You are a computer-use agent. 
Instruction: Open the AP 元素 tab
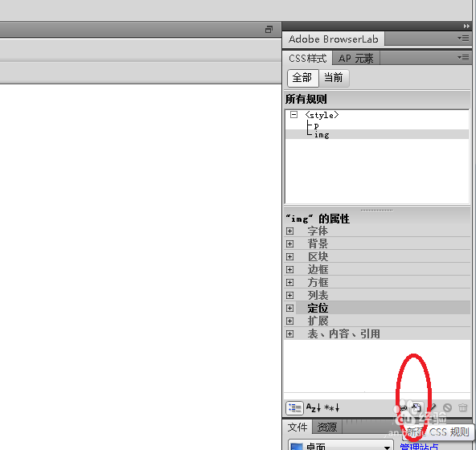[x=355, y=59]
